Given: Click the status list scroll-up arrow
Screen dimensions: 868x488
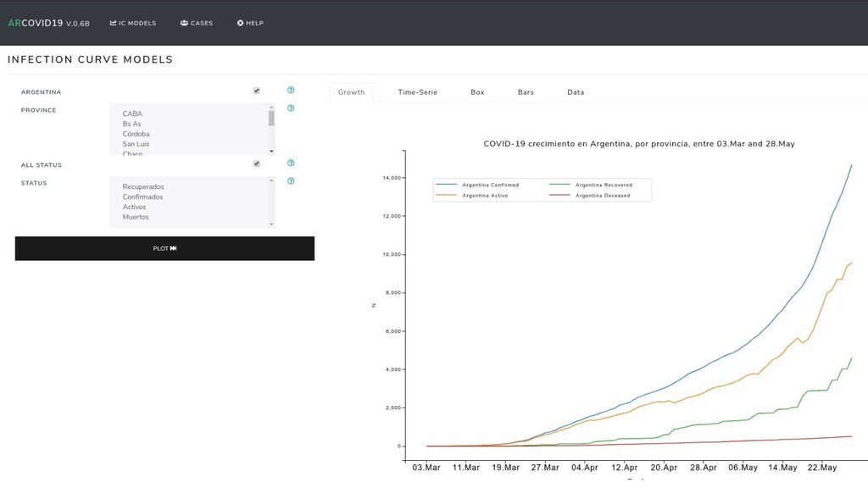Looking at the screenshot, I should (271, 180).
